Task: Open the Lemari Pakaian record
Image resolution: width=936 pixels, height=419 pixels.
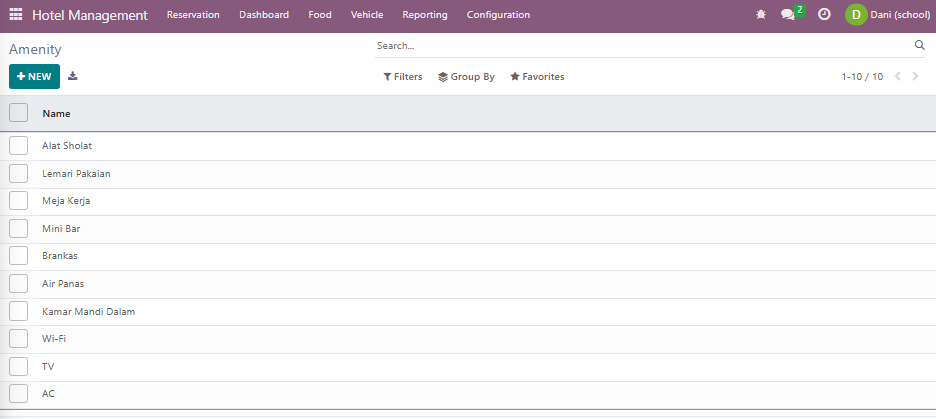Action: pyautogui.click(x=76, y=174)
